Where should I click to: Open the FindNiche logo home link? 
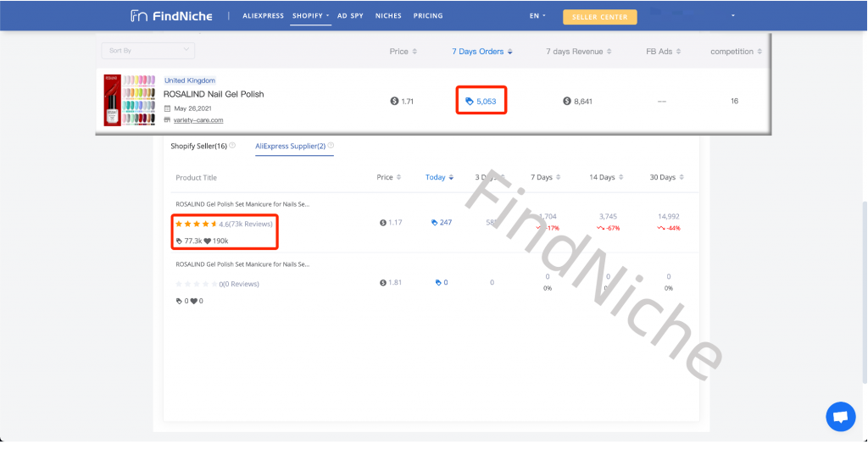tap(171, 16)
